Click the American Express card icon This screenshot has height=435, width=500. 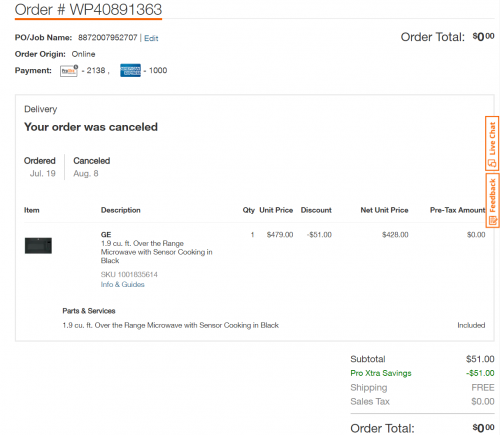pyautogui.click(x=130, y=70)
